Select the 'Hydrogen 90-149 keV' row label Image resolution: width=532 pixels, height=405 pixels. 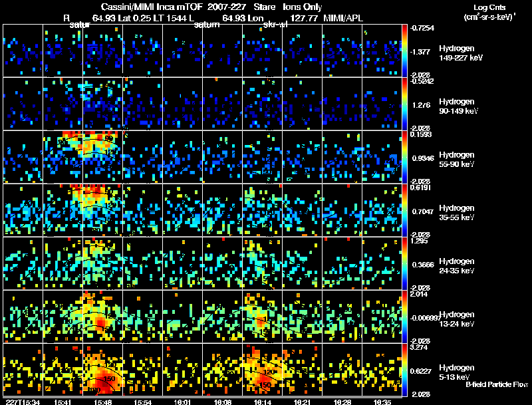(x=458, y=106)
